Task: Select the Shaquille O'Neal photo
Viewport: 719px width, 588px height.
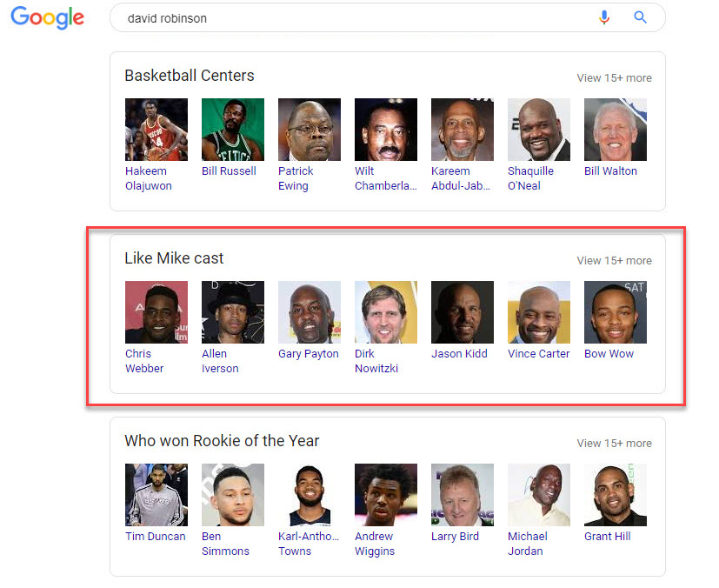Action: [539, 130]
